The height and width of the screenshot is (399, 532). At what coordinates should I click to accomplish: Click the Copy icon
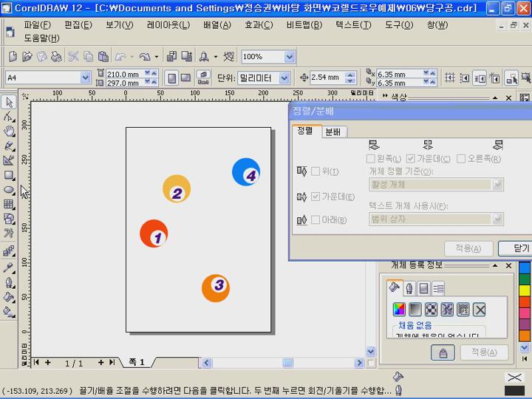[88, 56]
